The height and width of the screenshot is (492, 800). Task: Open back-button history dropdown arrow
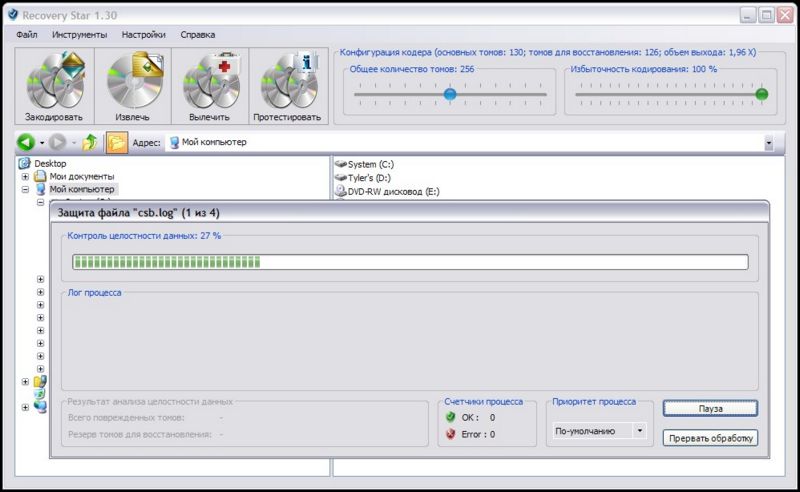point(42,143)
